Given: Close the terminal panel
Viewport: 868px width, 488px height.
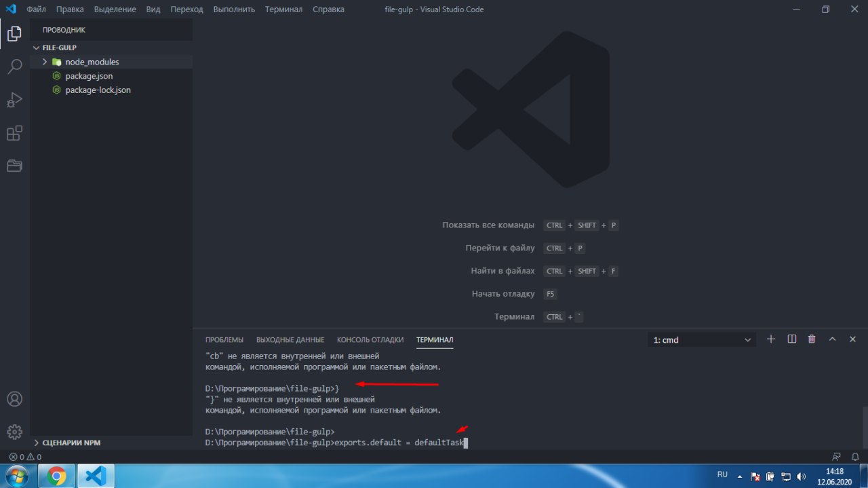Looking at the screenshot, I should 853,339.
